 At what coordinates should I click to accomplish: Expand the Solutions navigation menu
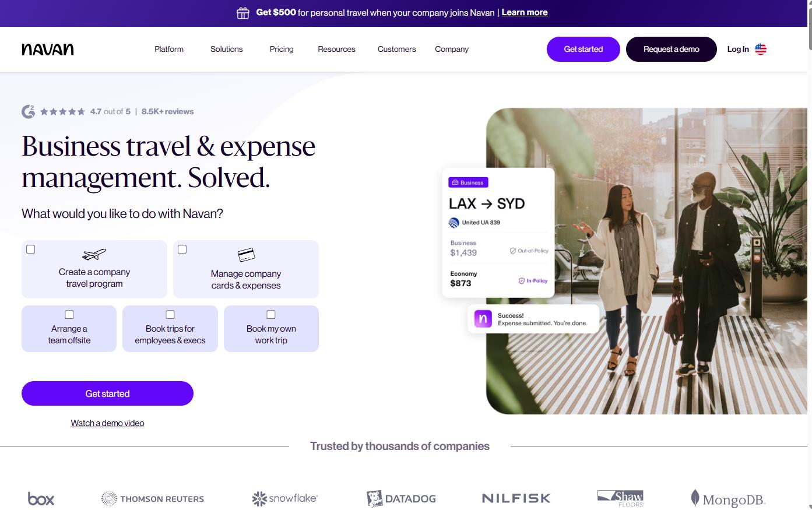click(x=227, y=49)
